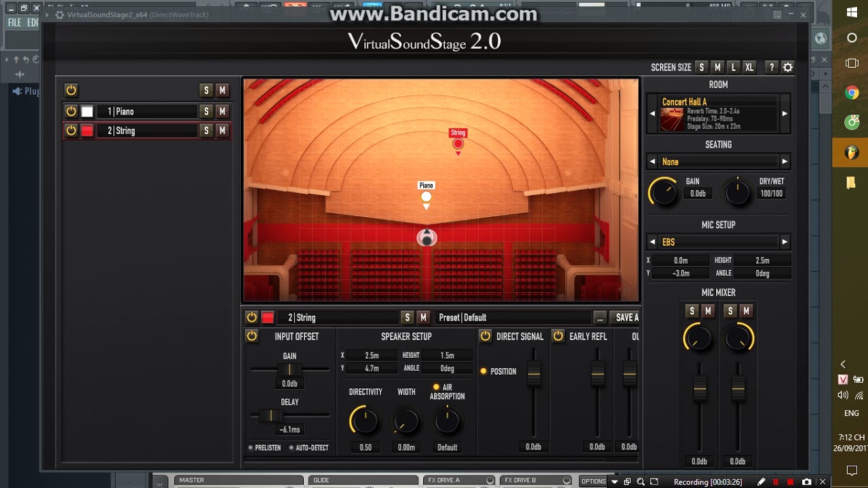Enable the Position radio indicator

(484, 371)
